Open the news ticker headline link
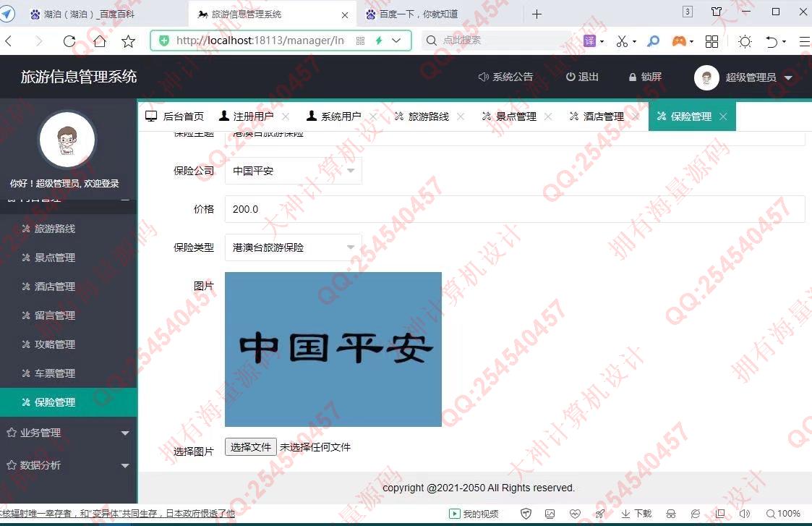812x526 pixels. [x=118, y=514]
